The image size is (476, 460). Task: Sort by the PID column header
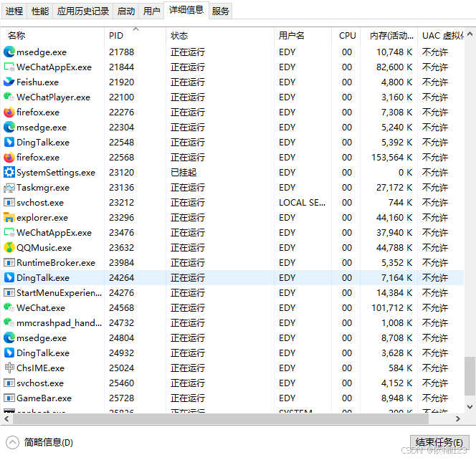135,36
